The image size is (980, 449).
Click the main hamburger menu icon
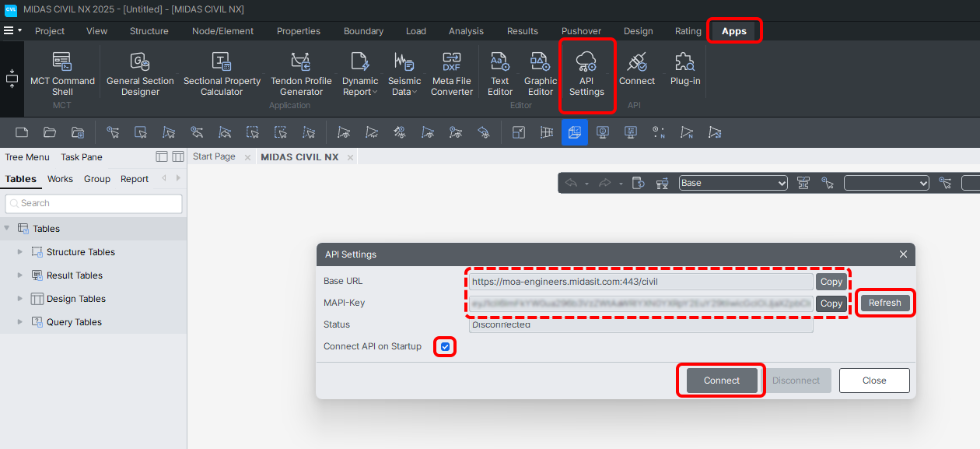coord(9,30)
